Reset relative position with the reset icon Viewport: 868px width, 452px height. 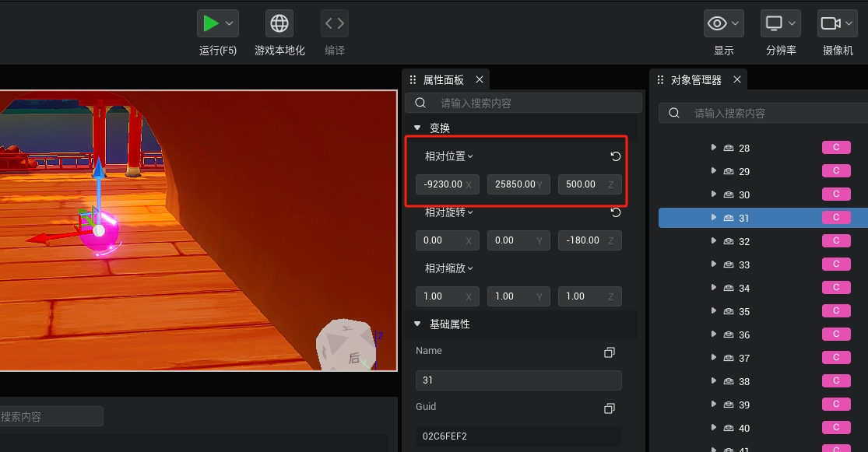(x=616, y=156)
